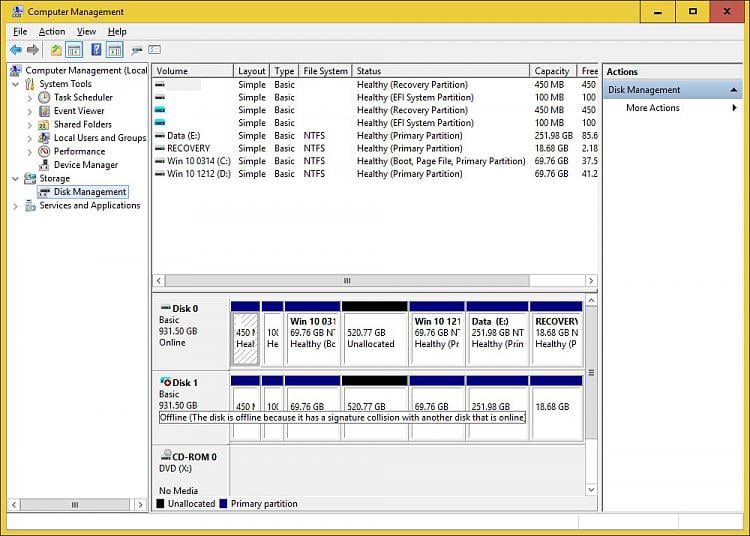Screen dimensions: 750x536
Task: Click the Computer Management root icon
Action: point(16,71)
